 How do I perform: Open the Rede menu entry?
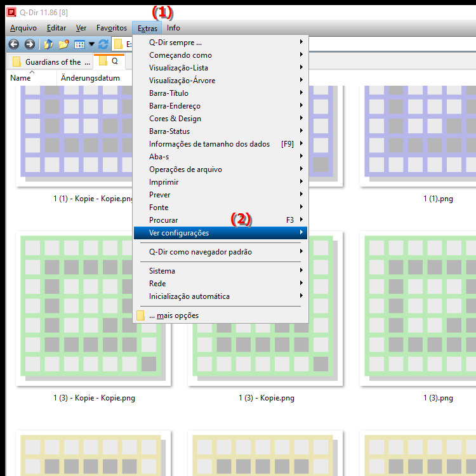[220, 284]
